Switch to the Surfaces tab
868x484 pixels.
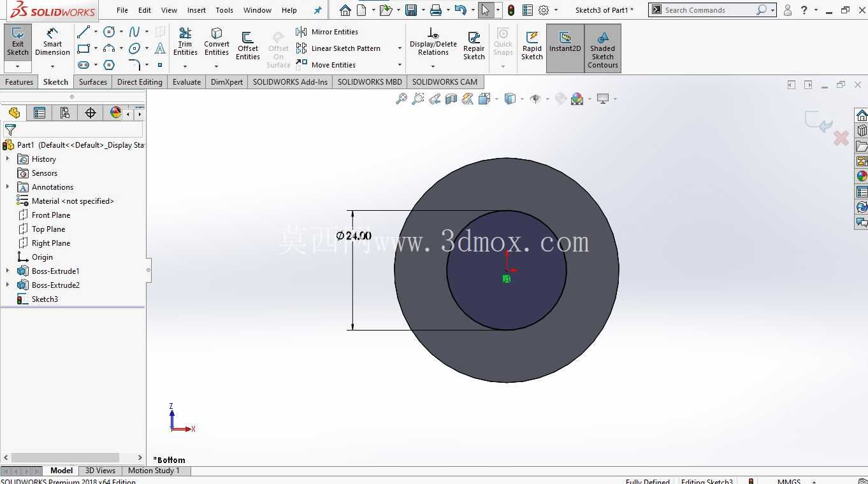pos(93,82)
